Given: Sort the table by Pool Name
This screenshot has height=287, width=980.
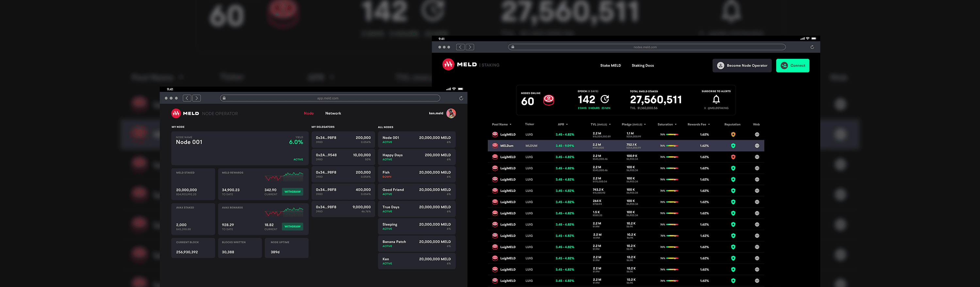Looking at the screenshot, I should pyautogui.click(x=501, y=125).
